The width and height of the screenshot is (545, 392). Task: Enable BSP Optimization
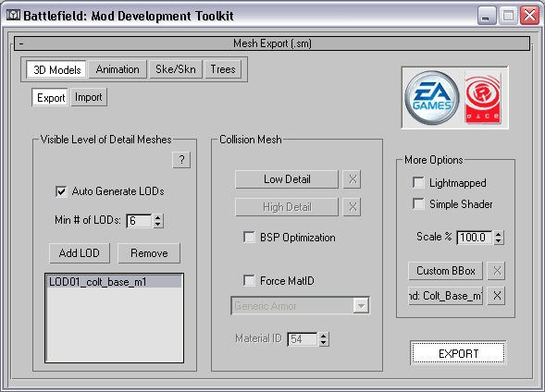pos(249,238)
